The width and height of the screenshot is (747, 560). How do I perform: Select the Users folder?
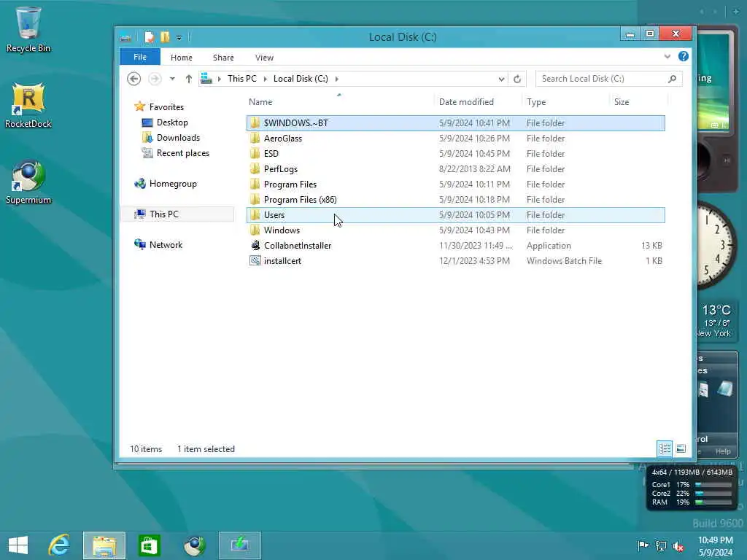455,215
